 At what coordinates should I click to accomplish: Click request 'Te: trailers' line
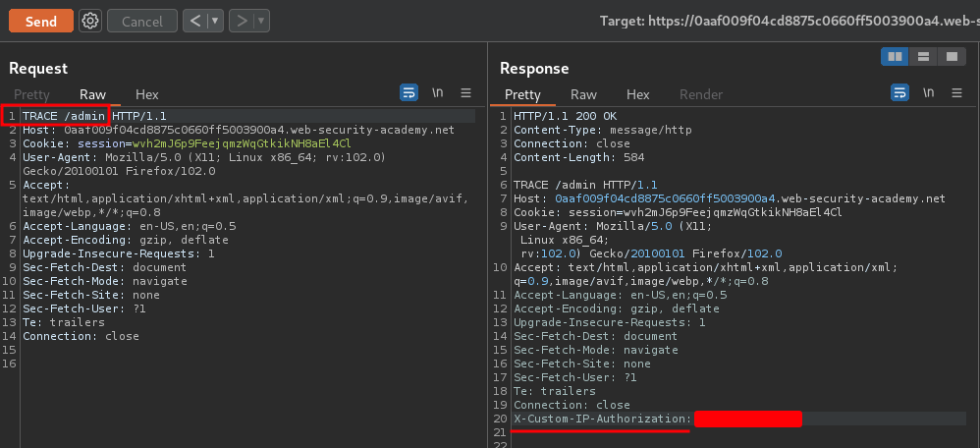[64, 322]
